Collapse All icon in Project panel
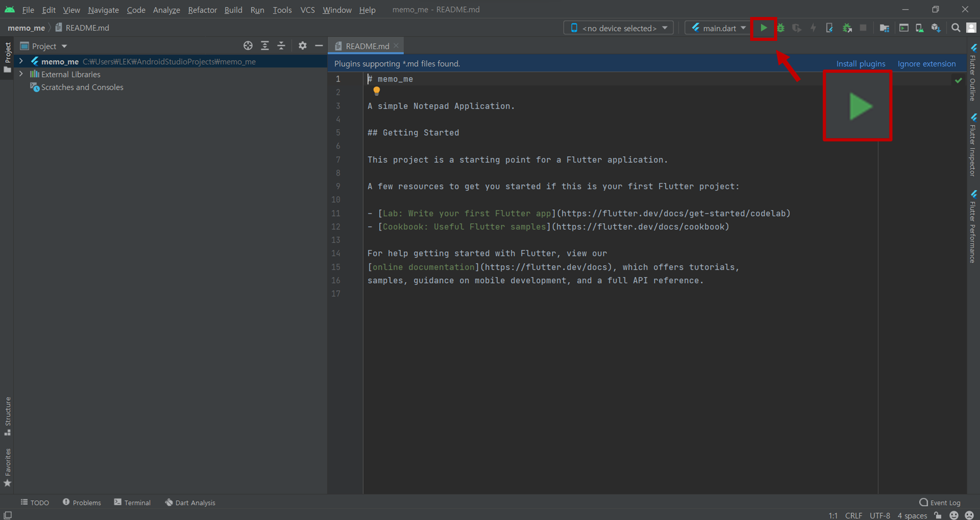 tap(281, 46)
